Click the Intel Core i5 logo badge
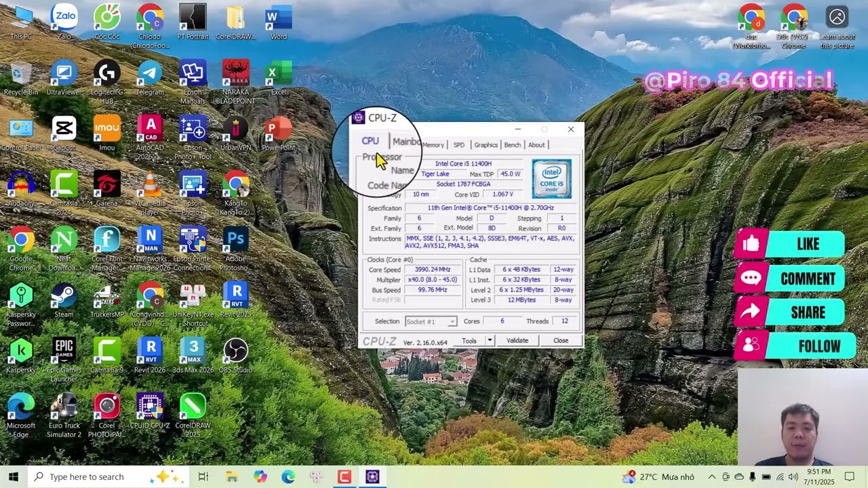Viewport: 868px width, 488px height. click(551, 179)
